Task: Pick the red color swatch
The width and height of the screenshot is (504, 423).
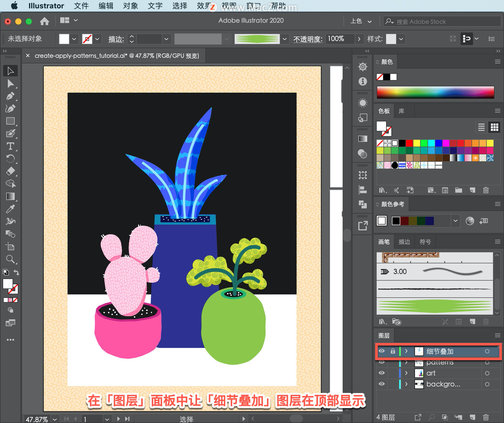Action: 409,143
